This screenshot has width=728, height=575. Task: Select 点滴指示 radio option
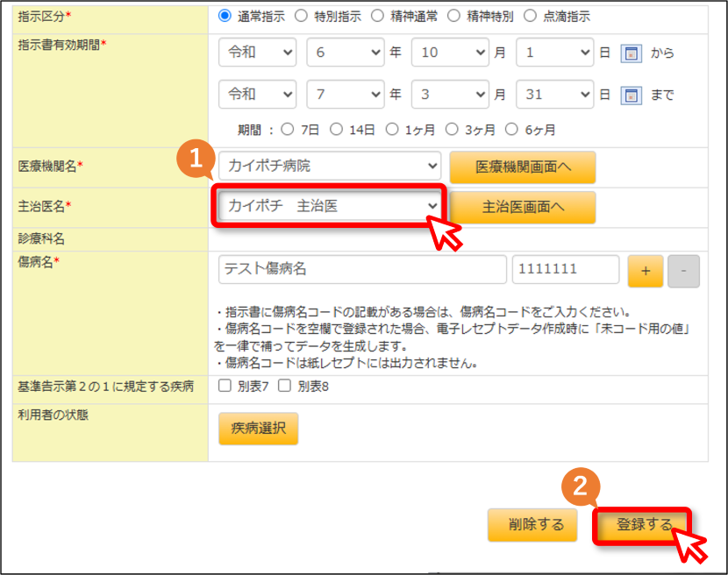pos(531,17)
